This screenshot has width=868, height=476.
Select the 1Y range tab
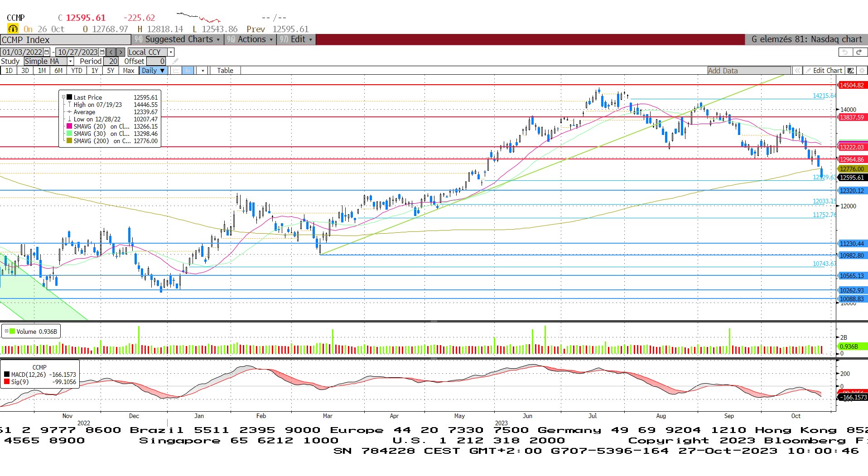click(x=94, y=71)
